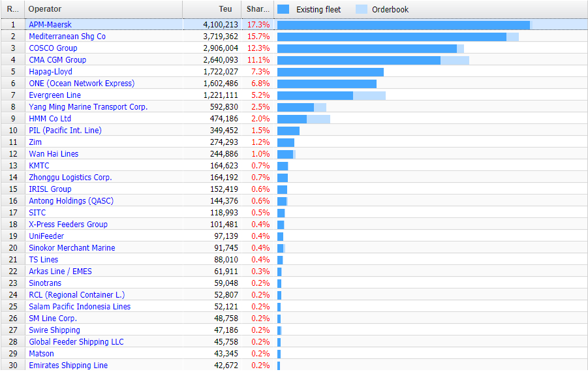
Task: Open the Zhonggu Logistics Corp. link
Action: point(70,178)
